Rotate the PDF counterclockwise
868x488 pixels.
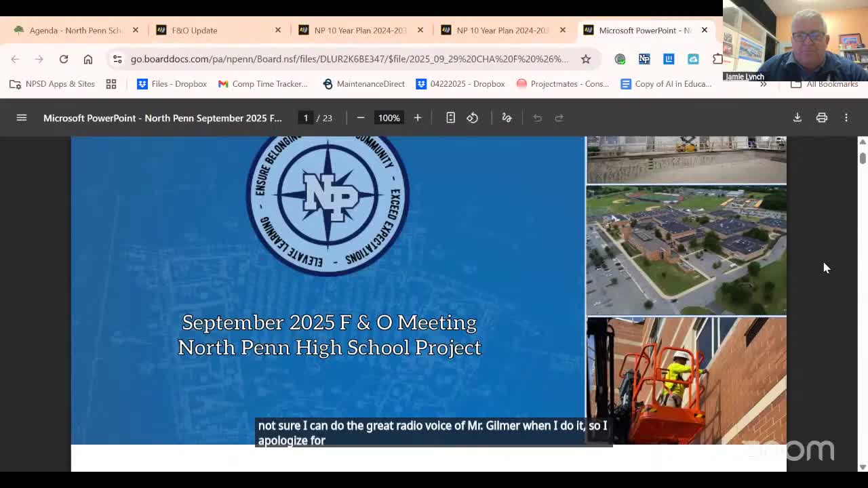[x=473, y=118]
